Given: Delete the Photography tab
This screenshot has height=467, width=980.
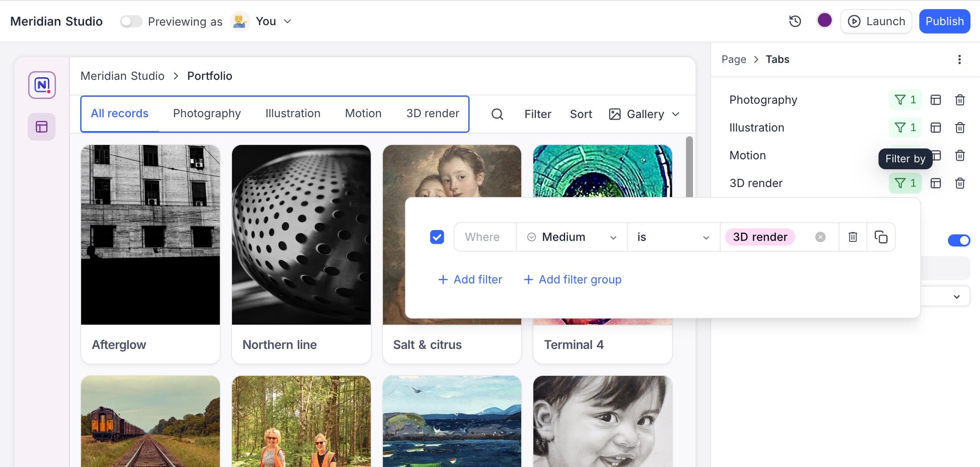Looking at the screenshot, I should click(x=960, y=100).
